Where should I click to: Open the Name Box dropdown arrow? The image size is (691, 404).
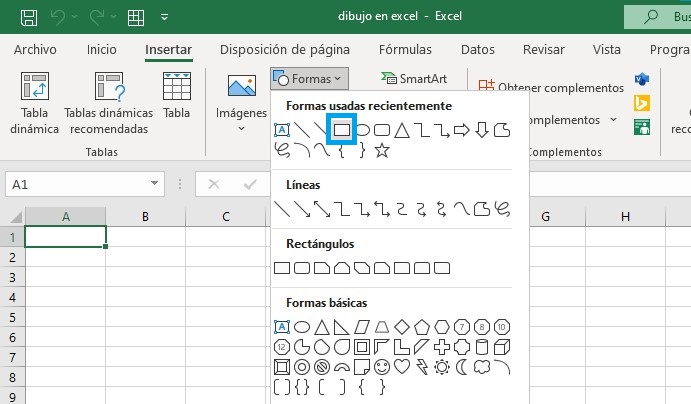point(154,183)
